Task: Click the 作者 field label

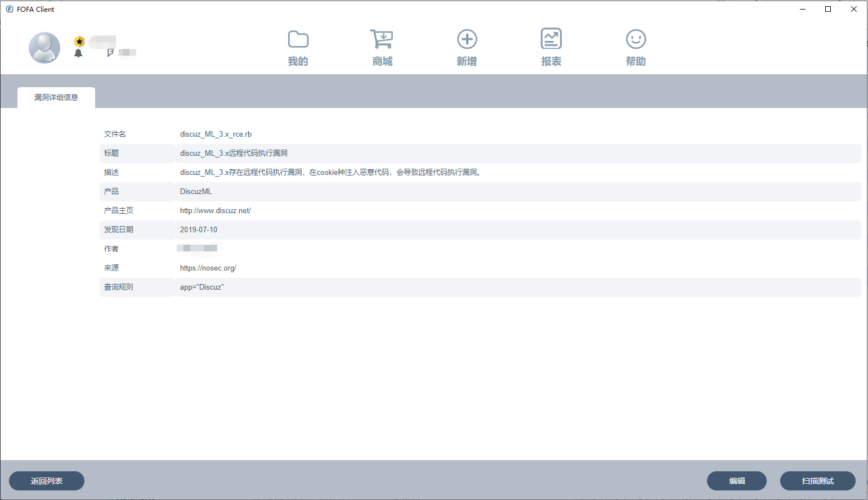Action: [111, 249]
